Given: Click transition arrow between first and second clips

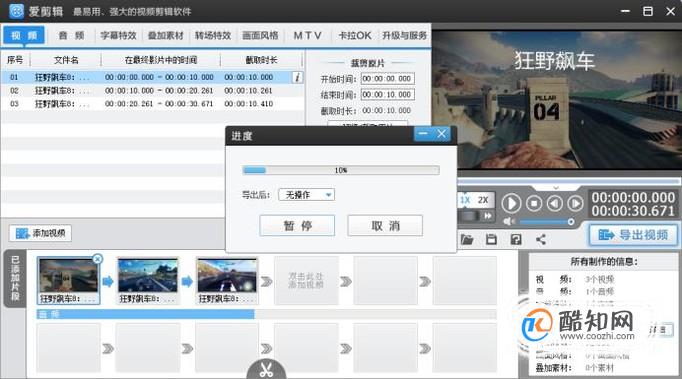Looking at the screenshot, I should click(x=108, y=282).
